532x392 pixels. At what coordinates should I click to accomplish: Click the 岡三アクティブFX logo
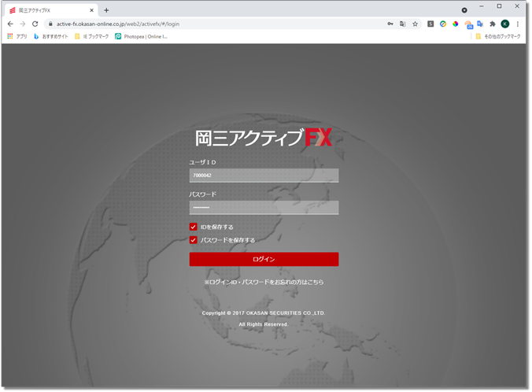[264, 138]
